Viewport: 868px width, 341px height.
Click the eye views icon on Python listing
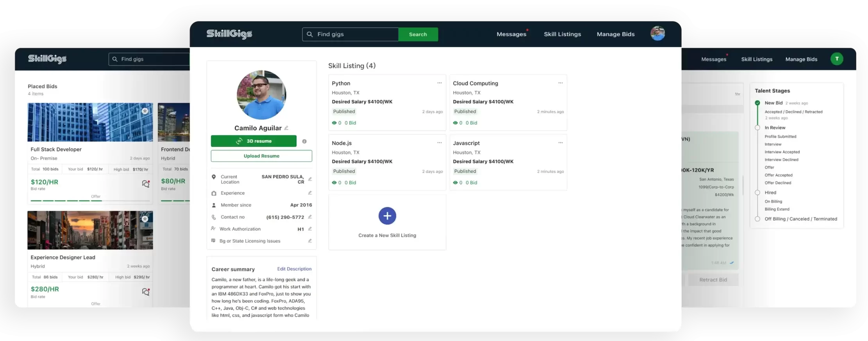[x=334, y=123]
